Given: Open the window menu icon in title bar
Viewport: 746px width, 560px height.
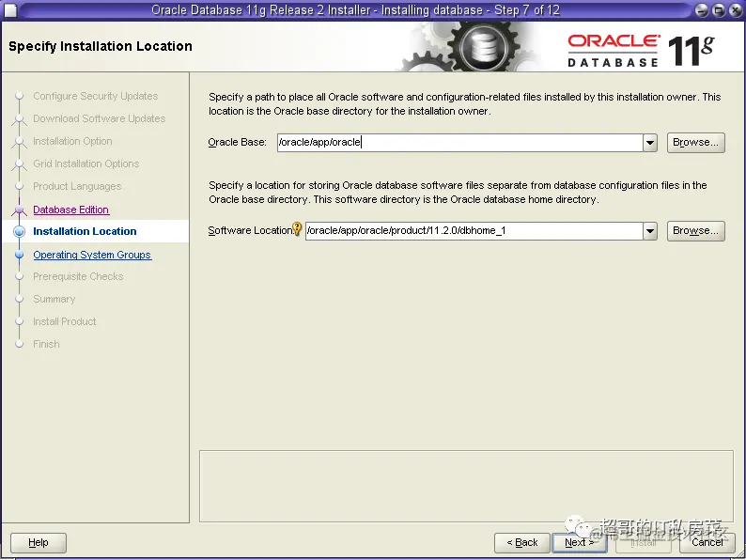Looking at the screenshot, I should click(10, 9).
